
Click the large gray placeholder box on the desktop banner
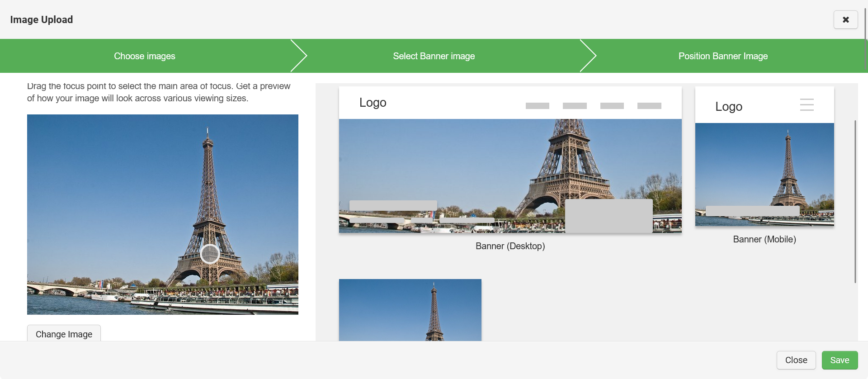point(609,216)
